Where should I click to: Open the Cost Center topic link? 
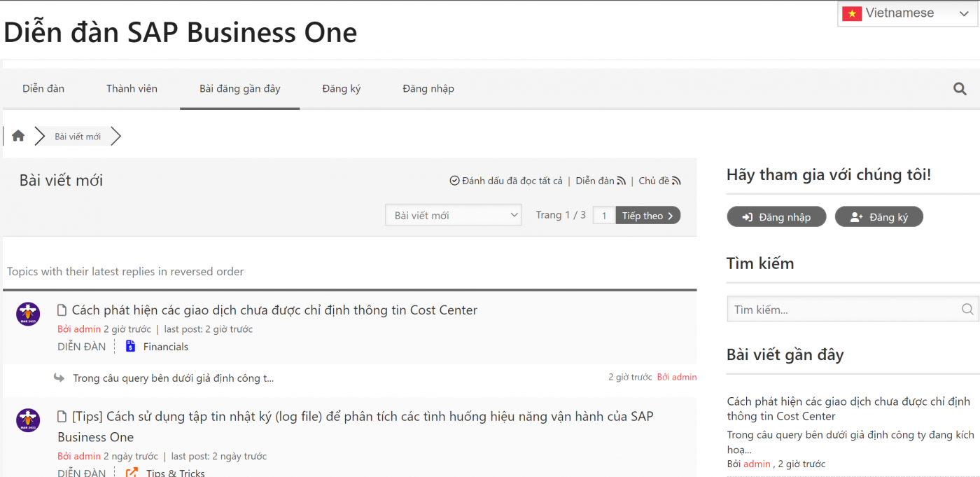coord(273,310)
